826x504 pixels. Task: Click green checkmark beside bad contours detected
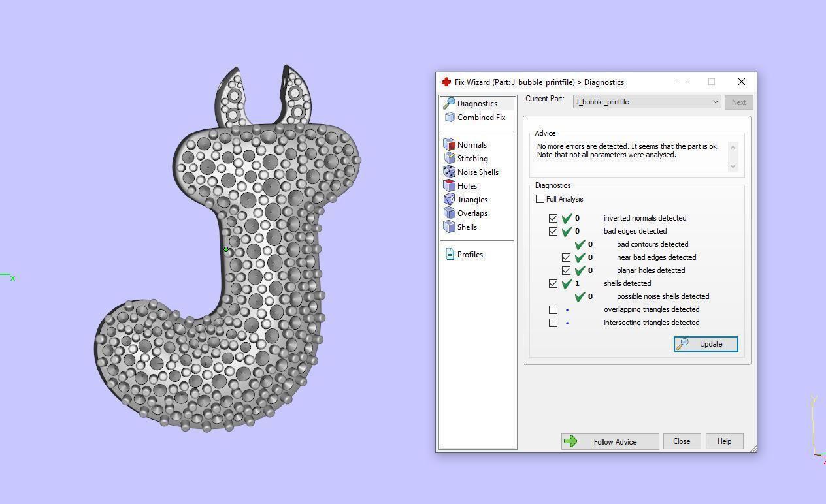(580, 244)
